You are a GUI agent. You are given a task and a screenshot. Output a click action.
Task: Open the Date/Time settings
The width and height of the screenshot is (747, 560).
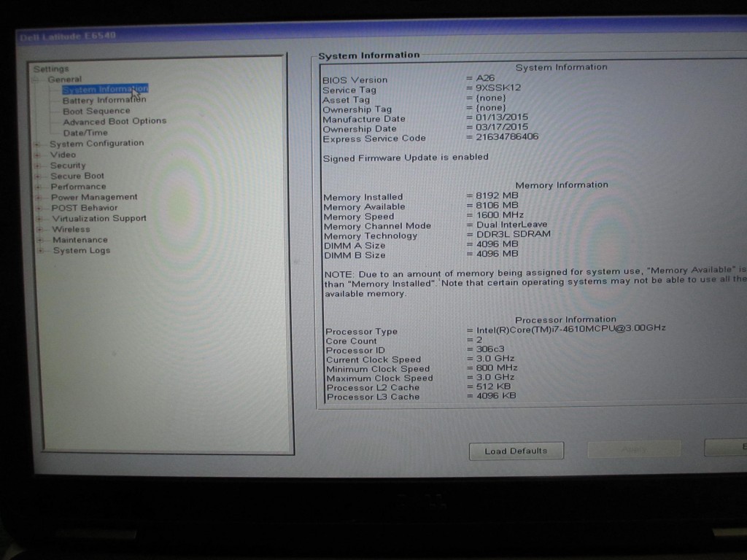(85, 133)
